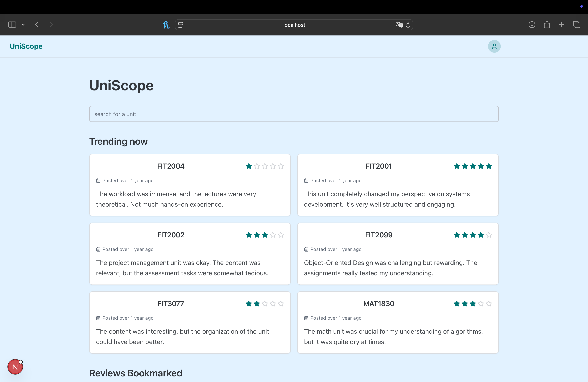Image resolution: width=588 pixels, height=382 pixels.
Task: Share the current page
Action: click(547, 24)
